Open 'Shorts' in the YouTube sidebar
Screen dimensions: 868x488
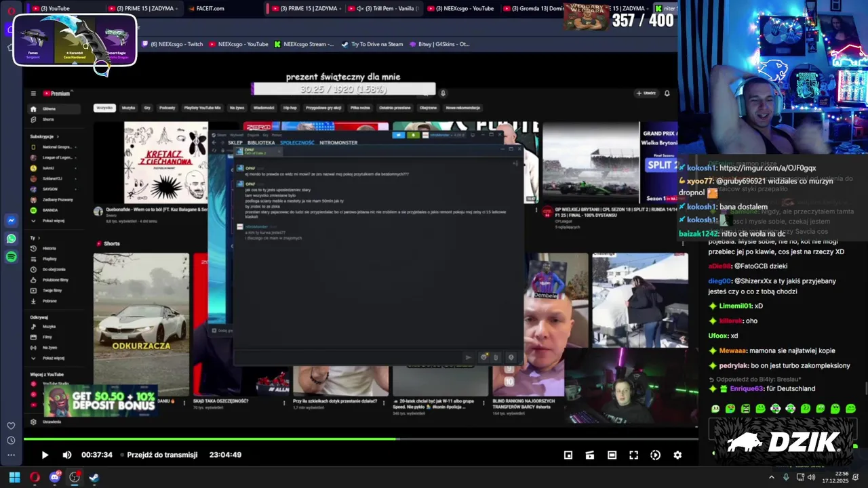click(53, 119)
